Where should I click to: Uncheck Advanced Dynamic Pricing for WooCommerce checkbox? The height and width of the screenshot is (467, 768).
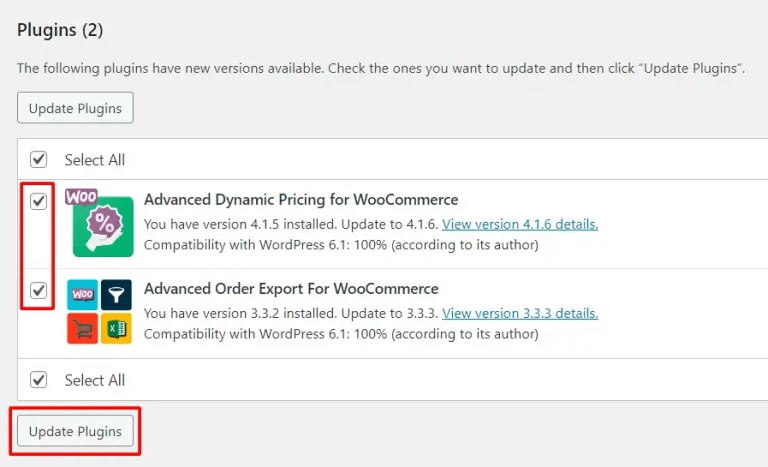[x=38, y=201]
